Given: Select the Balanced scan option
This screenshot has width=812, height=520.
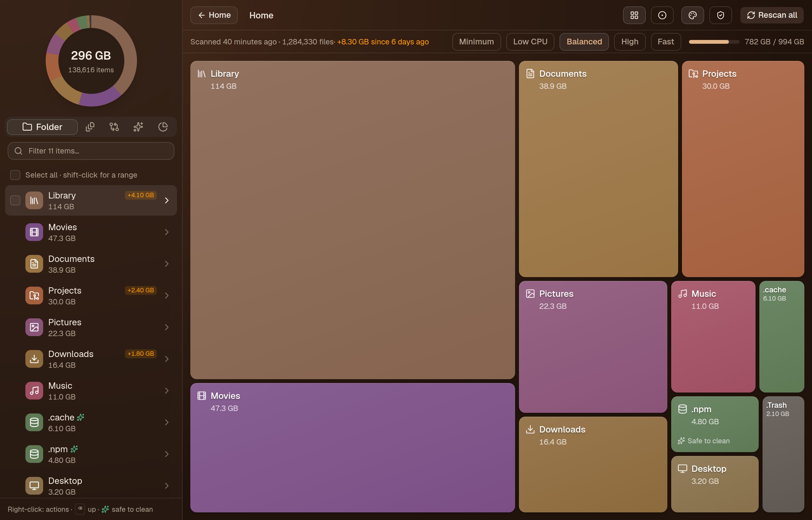Looking at the screenshot, I should 584,42.
